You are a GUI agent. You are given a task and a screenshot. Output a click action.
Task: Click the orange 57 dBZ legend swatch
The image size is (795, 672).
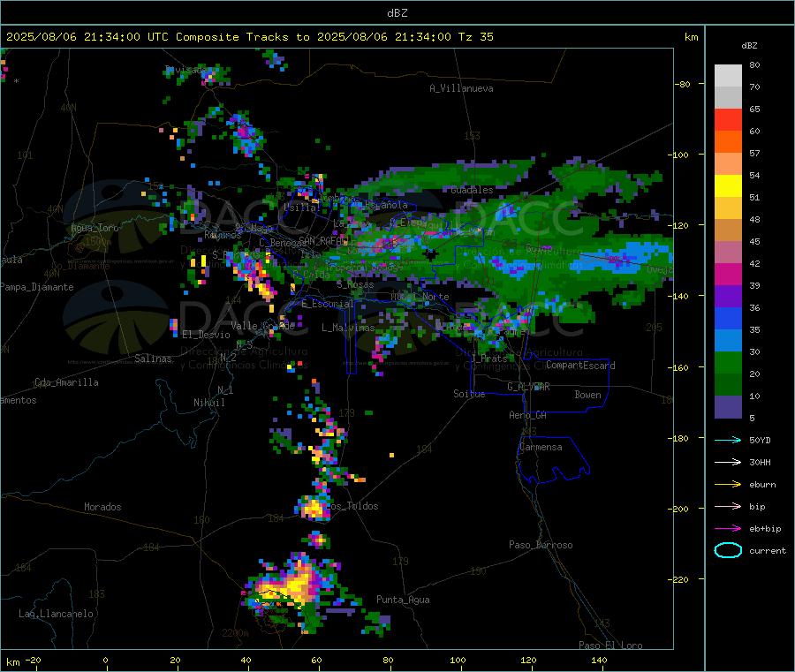coord(728,142)
